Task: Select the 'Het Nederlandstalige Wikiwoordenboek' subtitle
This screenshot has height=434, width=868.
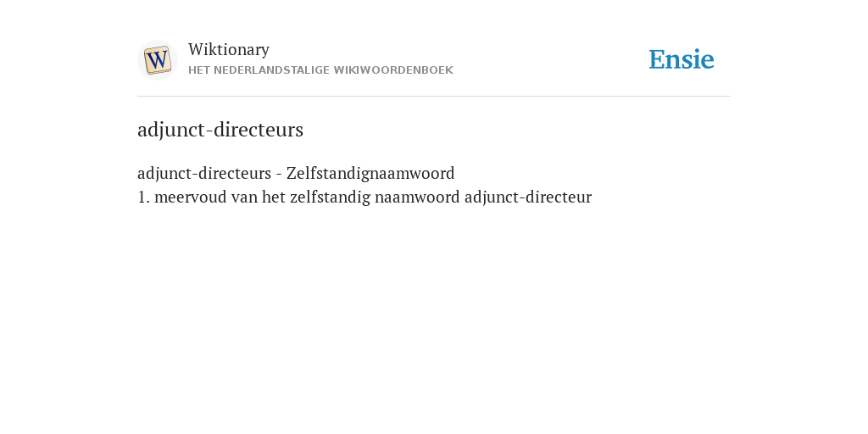Action: point(320,70)
